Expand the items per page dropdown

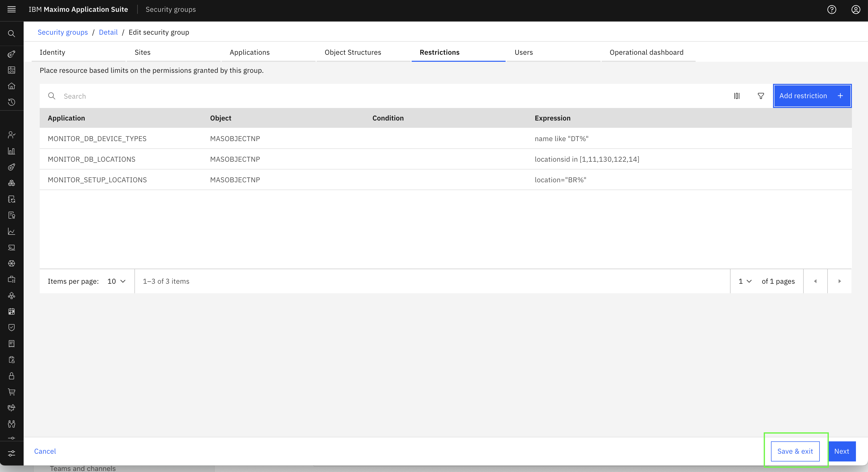(117, 281)
